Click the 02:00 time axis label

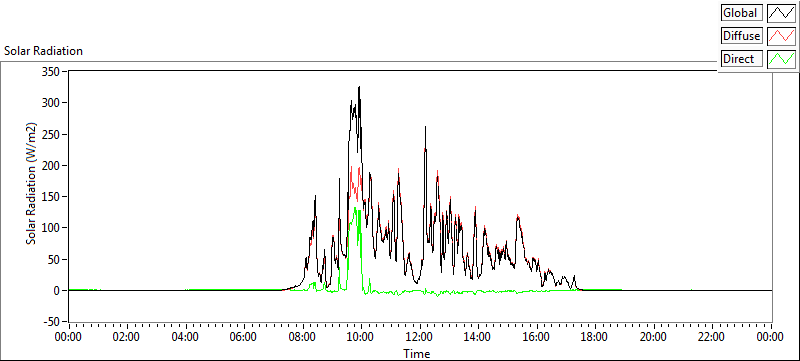pyautogui.click(x=126, y=337)
